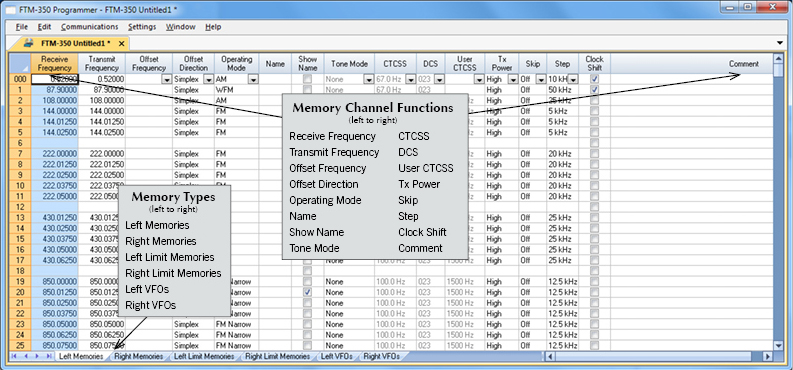Open the document tab list arrow

[779, 43]
